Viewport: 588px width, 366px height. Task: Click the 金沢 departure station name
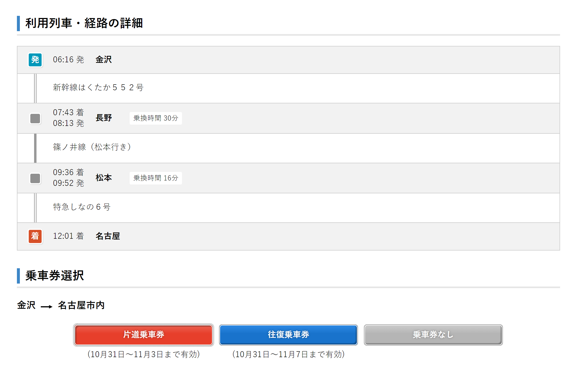click(x=104, y=60)
